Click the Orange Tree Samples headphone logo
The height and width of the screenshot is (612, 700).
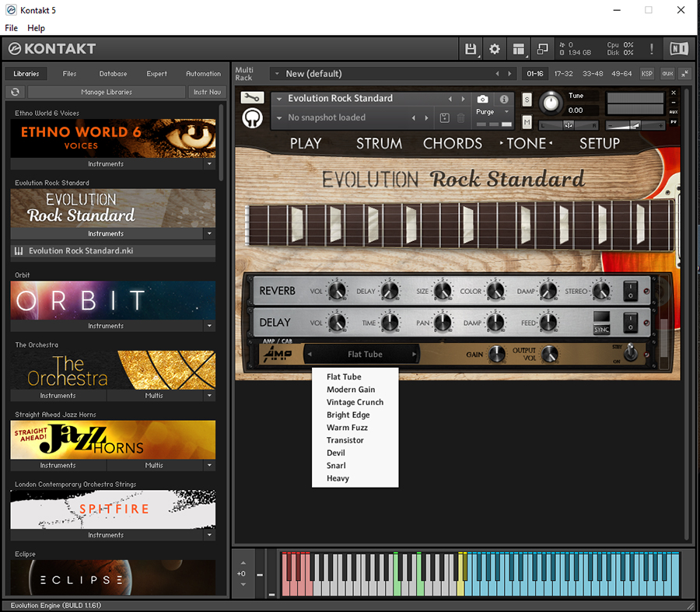252,118
